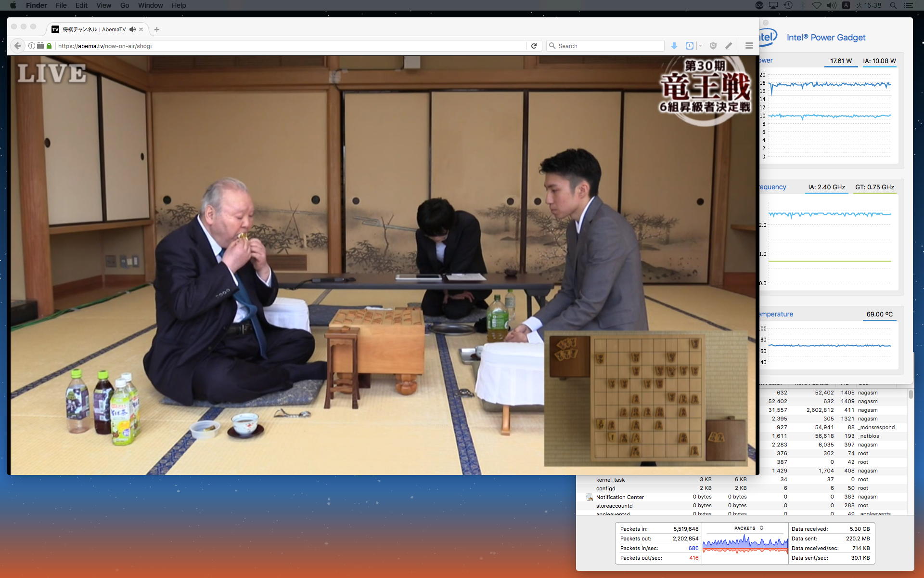Click the green padlock security icon
The width and height of the screenshot is (924, 578).
(49, 46)
